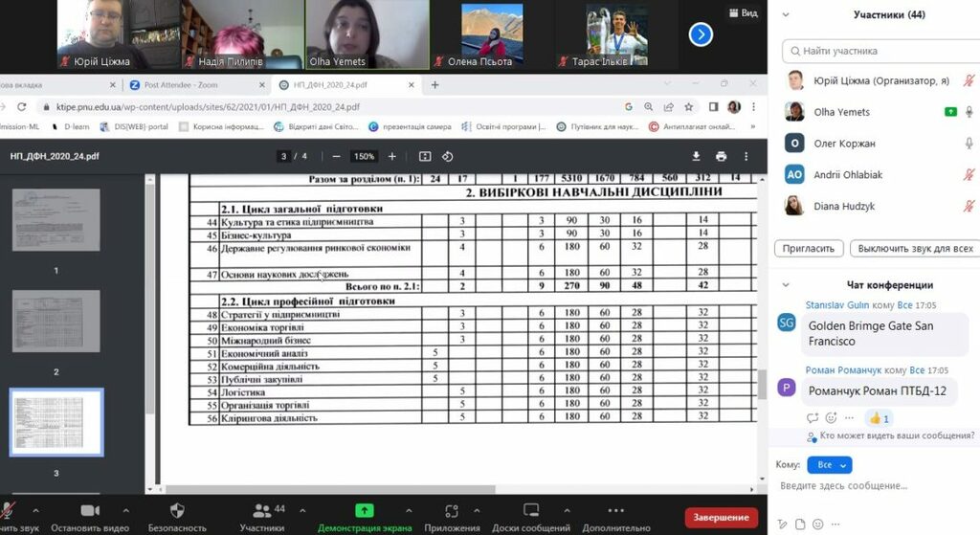Open Whiteboards from the Zoom toolbar

[x=531, y=510]
